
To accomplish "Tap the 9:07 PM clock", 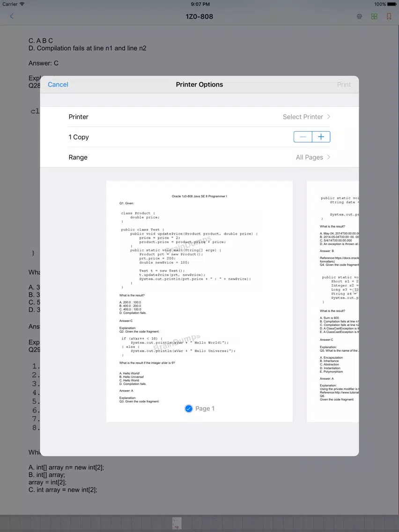I will pos(200,4).
